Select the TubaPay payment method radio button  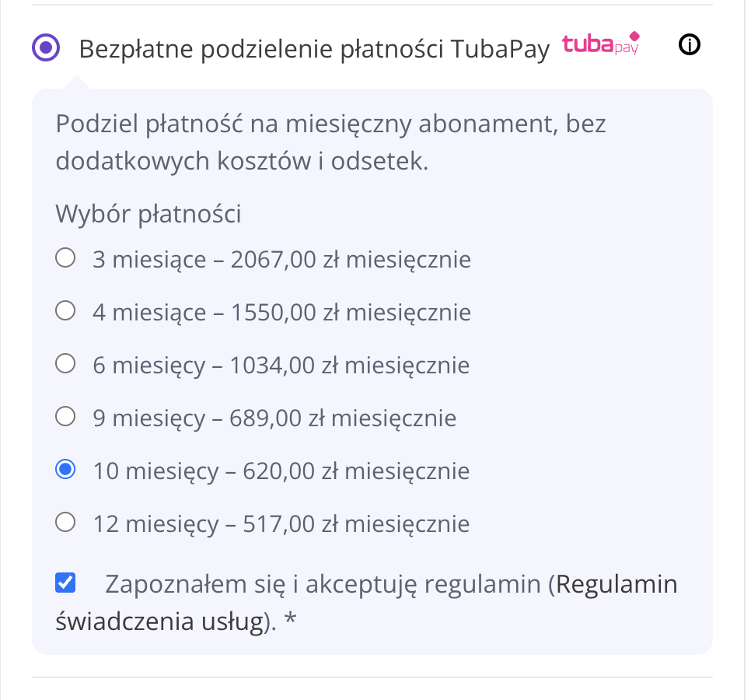[x=46, y=47]
